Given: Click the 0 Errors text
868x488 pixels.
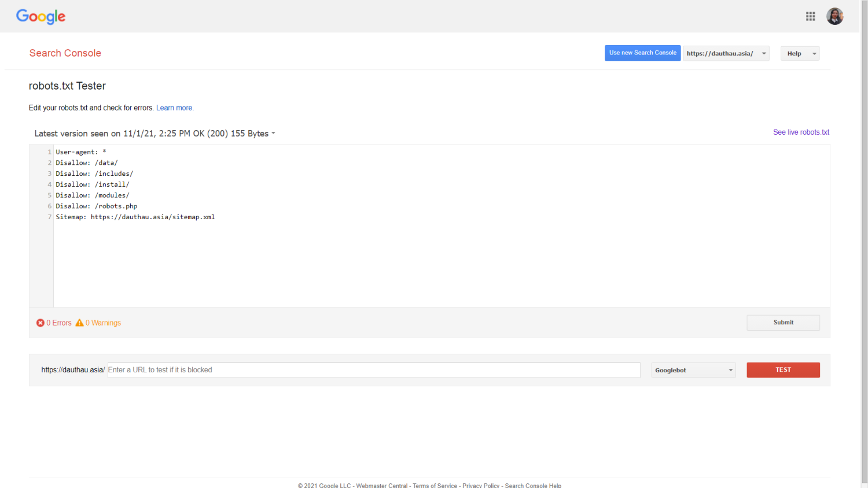Looking at the screenshot, I should click(59, 323).
